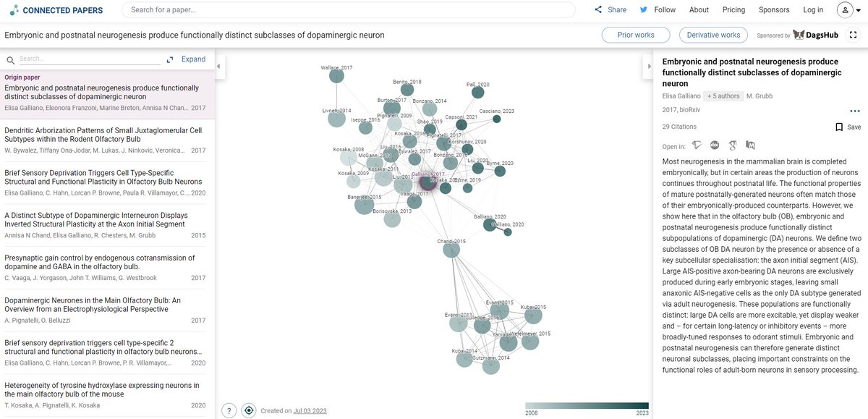Collapse the left papers panel with the arrow

tap(218, 65)
